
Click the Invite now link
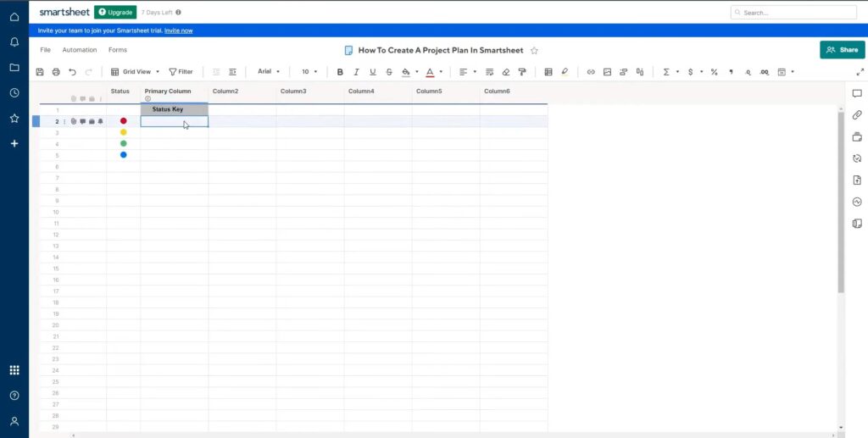pyautogui.click(x=178, y=30)
